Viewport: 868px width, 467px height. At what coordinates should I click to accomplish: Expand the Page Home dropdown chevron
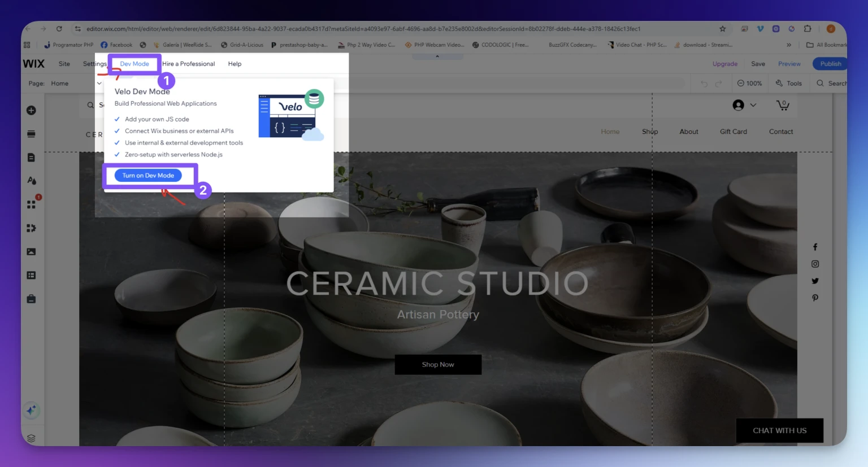99,84
